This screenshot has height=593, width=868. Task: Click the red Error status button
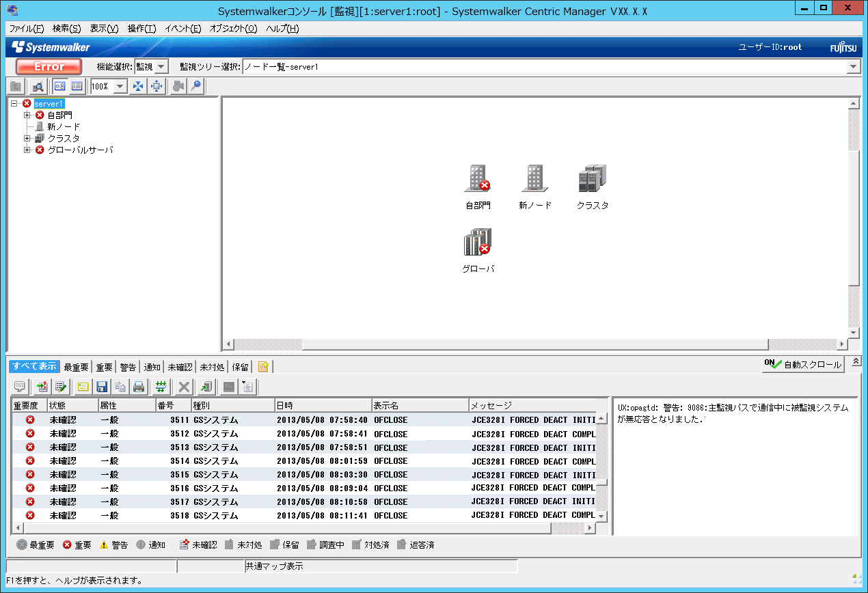(49, 67)
